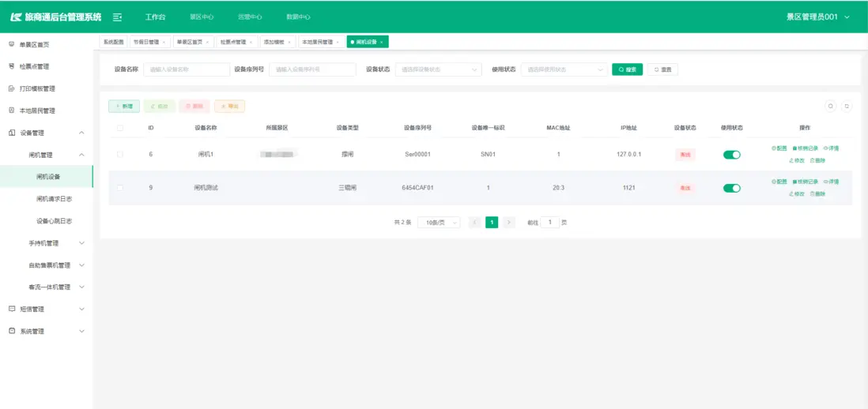Click the 导出 button
Image resolution: width=868 pixels, height=409 pixels.
pos(230,106)
